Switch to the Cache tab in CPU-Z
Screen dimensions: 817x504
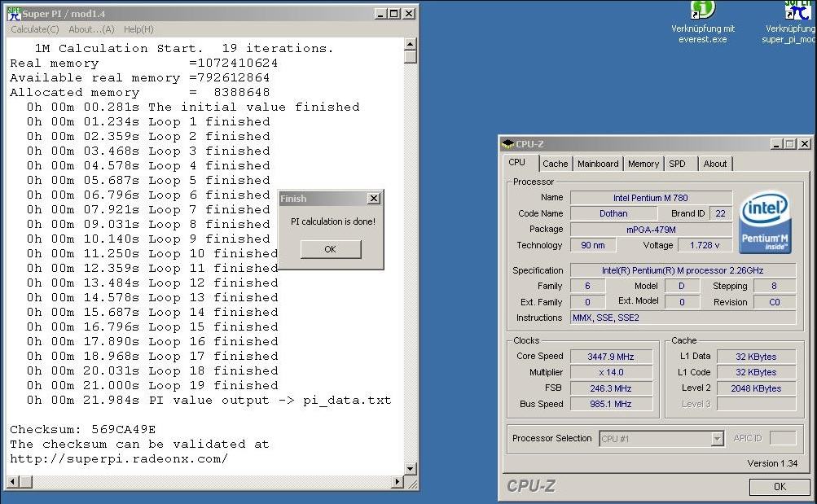pos(555,164)
